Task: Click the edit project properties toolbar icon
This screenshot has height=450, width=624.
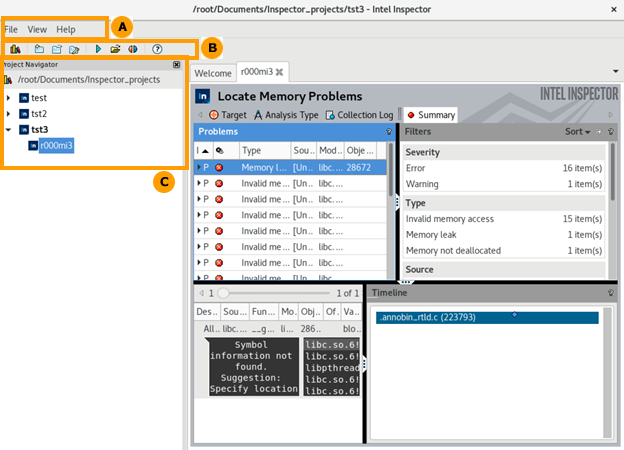Action: [74, 48]
